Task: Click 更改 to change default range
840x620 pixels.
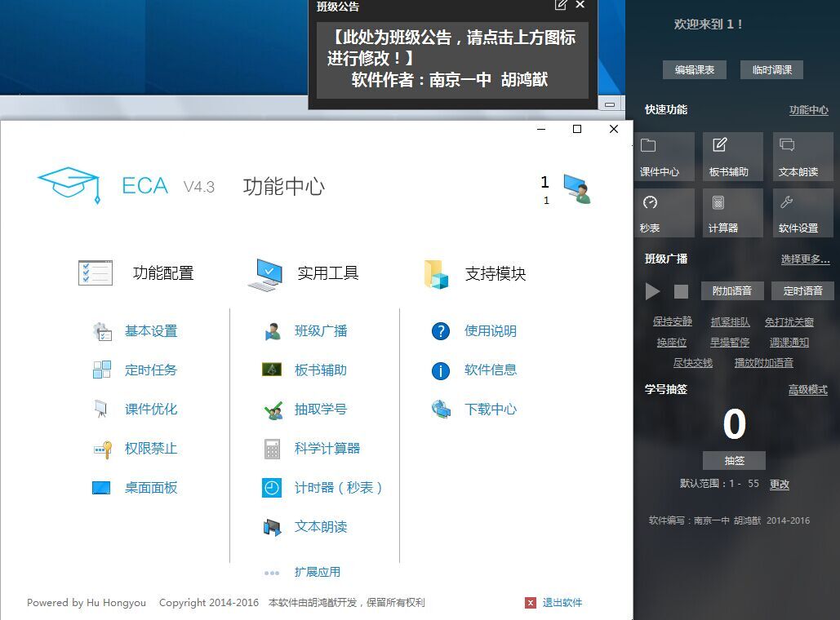Action: click(780, 484)
